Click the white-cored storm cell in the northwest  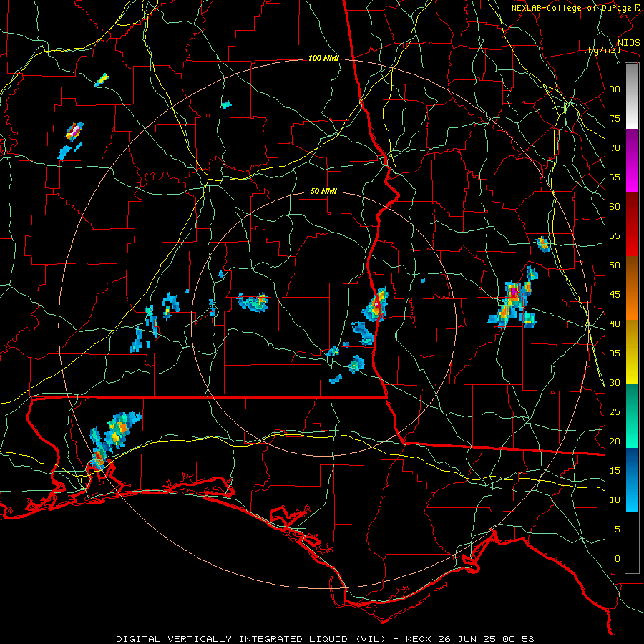pyautogui.click(x=74, y=131)
